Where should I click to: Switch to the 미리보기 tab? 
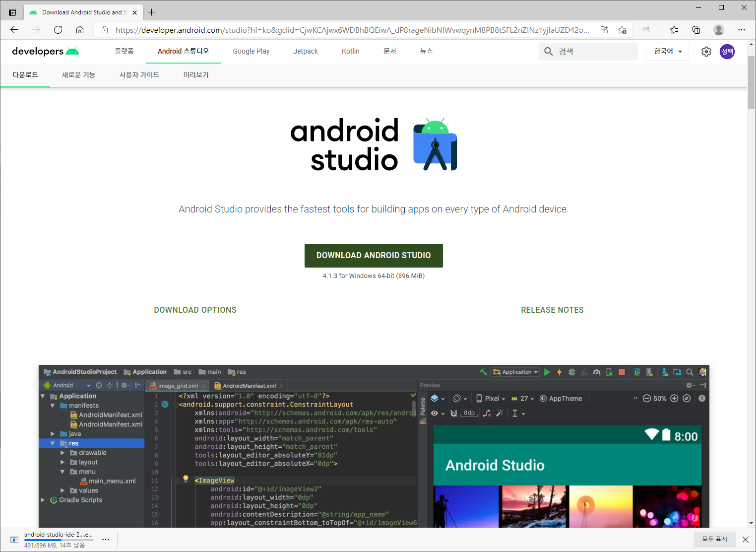[196, 75]
